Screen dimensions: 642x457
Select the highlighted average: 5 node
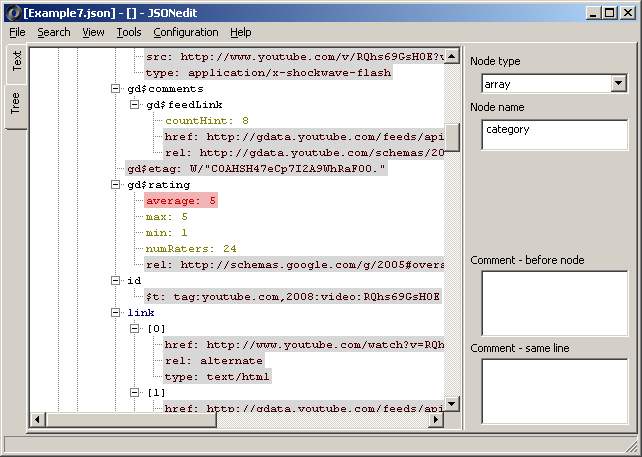pyautogui.click(x=181, y=201)
